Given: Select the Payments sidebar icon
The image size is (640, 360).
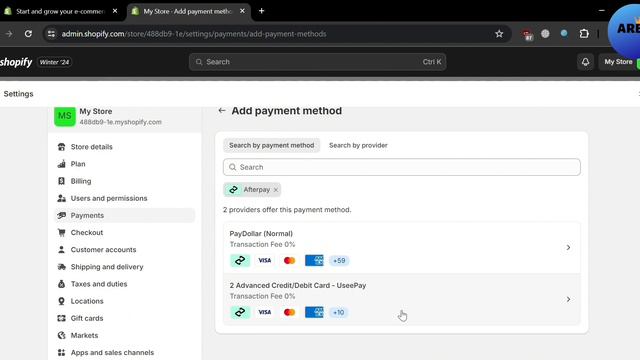Looking at the screenshot, I should coord(61,216).
